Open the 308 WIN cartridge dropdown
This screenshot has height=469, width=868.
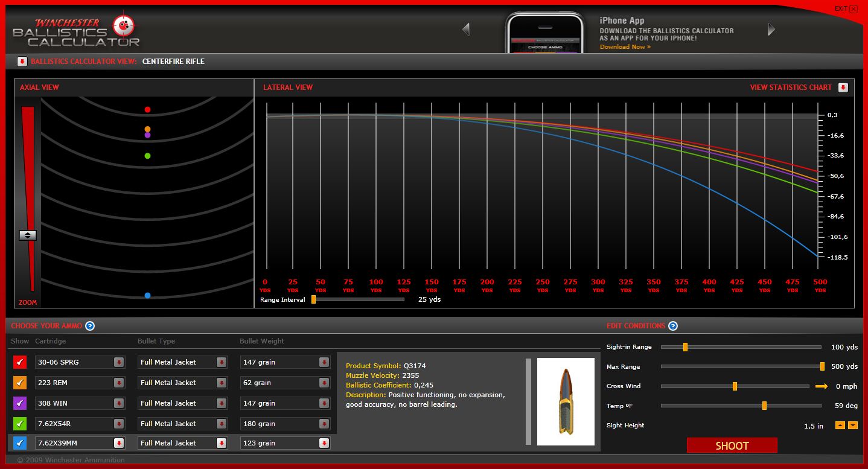coord(119,403)
